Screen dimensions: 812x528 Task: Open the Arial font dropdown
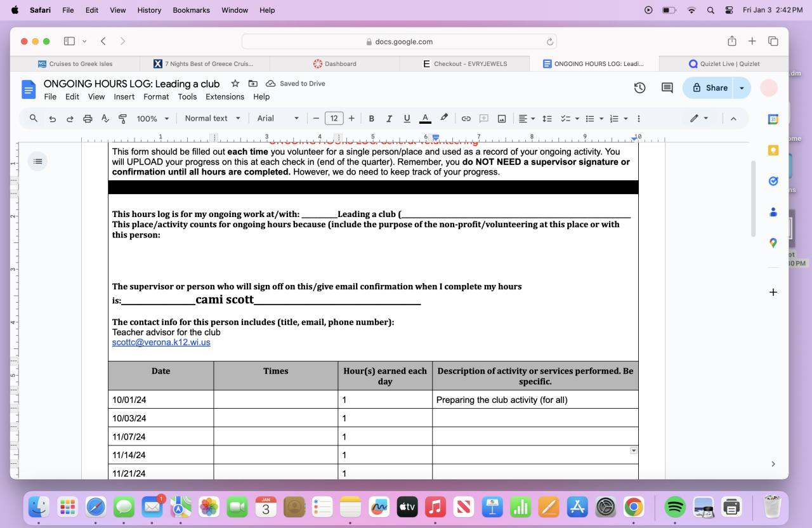click(278, 119)
